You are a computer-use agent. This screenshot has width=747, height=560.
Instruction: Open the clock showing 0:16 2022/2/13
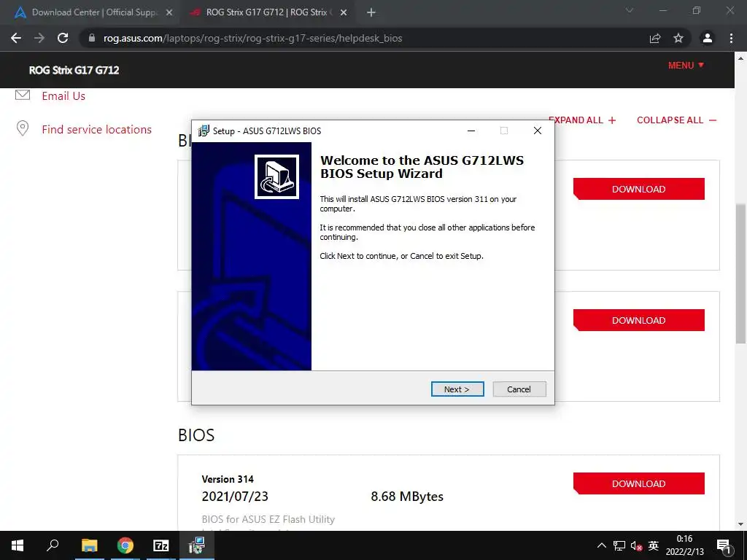[684, 545]
